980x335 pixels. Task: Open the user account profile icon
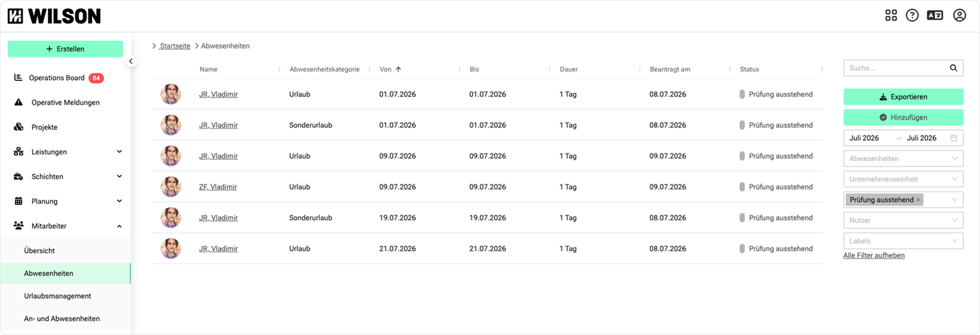pyautogui.click(x=959, y=15)
